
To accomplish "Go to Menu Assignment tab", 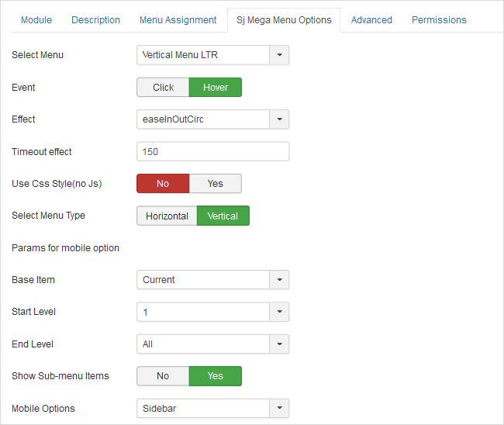I will point(178,19).
